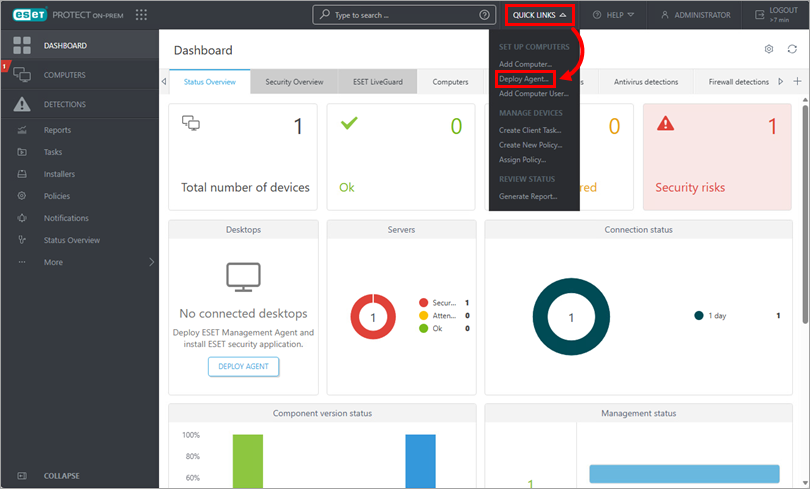Viewport: 810px width, 489px height.
Task: Click the red Servers donut chart
Action: pos(373,318)
